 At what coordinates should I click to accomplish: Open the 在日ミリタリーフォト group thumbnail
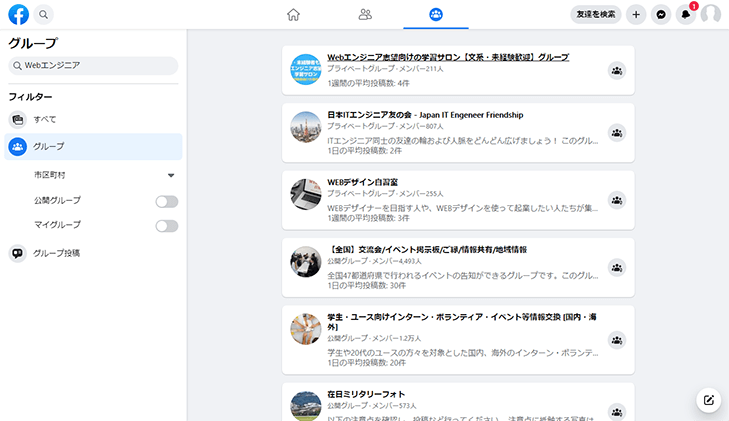coord(305,404)
